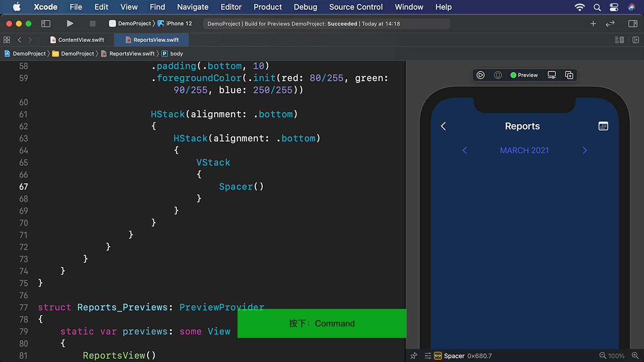Open the View menu
Image resolution: width=644 pixels, height=362 pixels.
(x=129, y=7)
